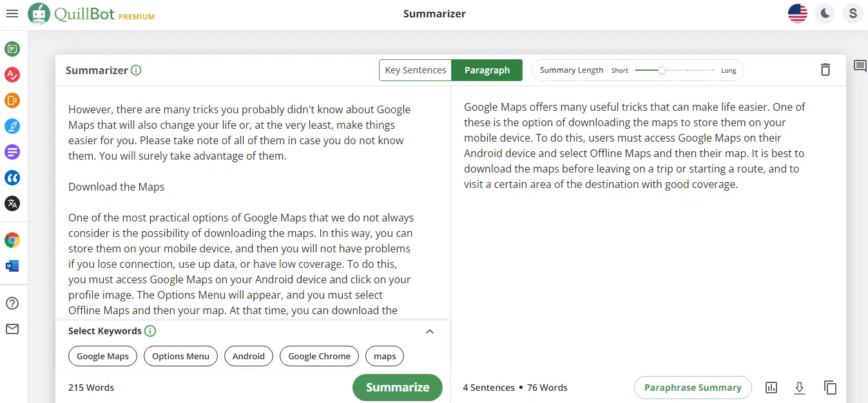Open the Translator tool in the sidebar
868x403 pixels.
(x=13, y=203)
